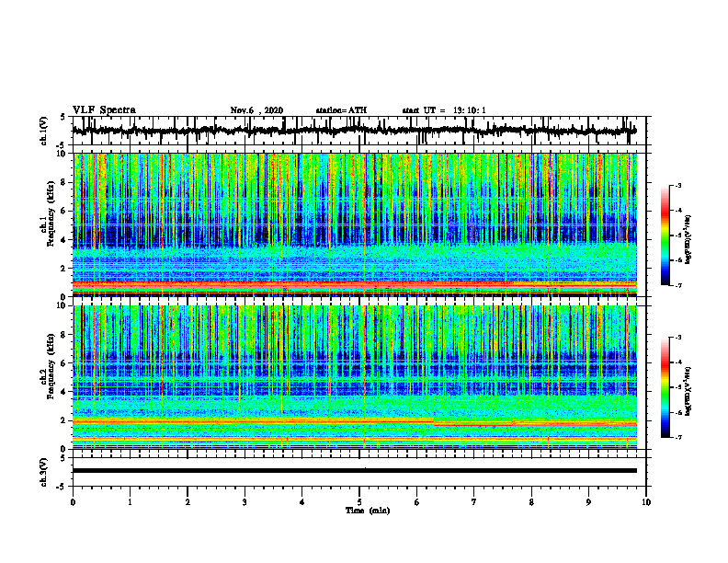Click the ch.2 log(PSD) colorbar label
This screenshot has height=563, width=728.
click(688, 392)
